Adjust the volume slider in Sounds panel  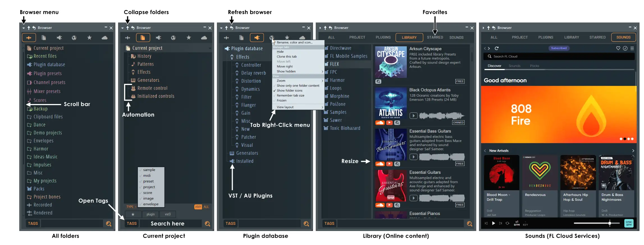point(609,223)
